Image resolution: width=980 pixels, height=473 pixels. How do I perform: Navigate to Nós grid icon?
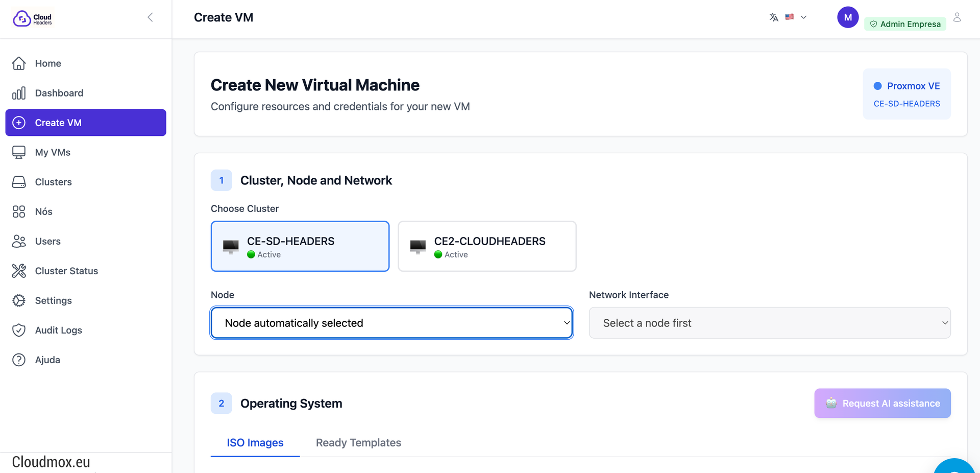(19, 211)
